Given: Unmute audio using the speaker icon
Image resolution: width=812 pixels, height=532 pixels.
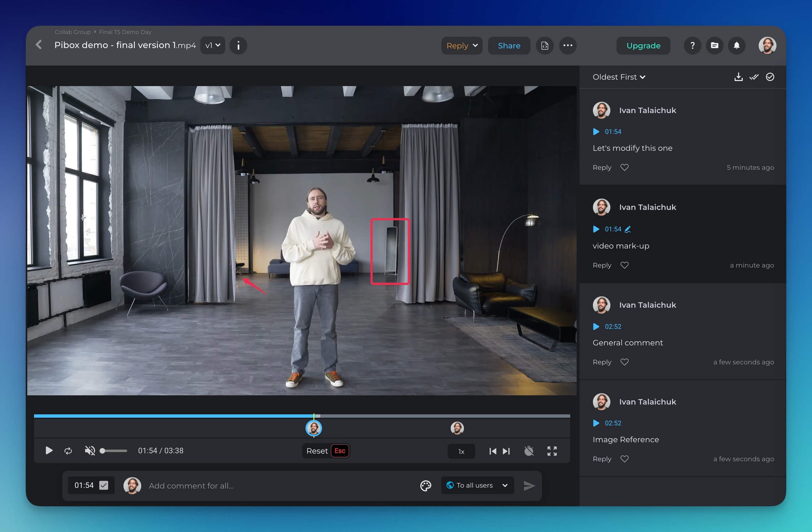Looking at the screenshot, I should [x=90, y=450].
